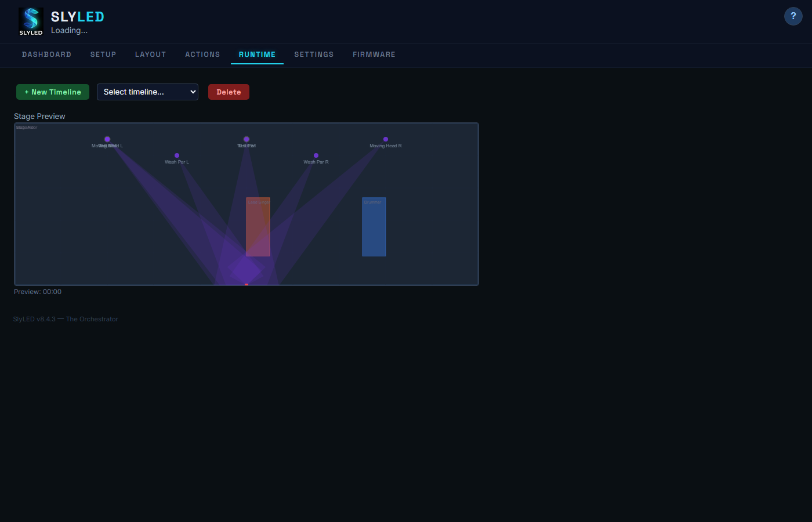This screenshot has width=812, height=522.
Task: Open the Actions tab
Action: tap(202, 54)
